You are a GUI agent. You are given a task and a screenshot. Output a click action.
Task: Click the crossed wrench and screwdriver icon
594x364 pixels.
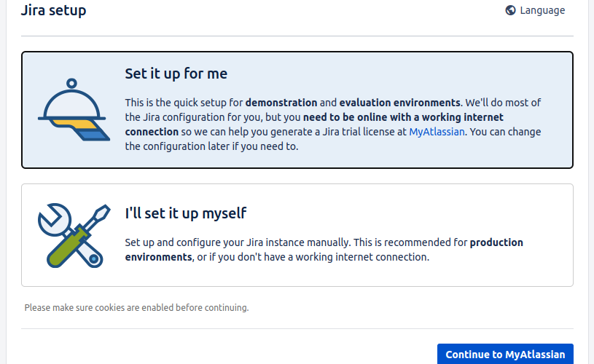point(74,235)
